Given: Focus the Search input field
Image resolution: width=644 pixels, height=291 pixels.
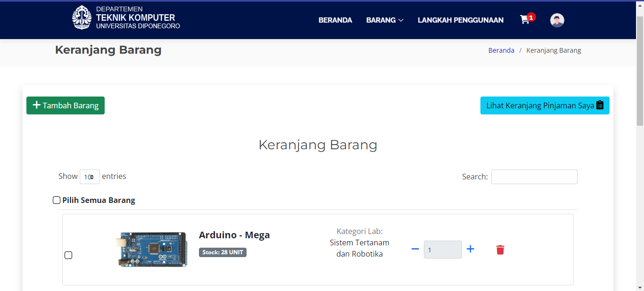Looking at the screenshot, I should [x=534, y=177].
